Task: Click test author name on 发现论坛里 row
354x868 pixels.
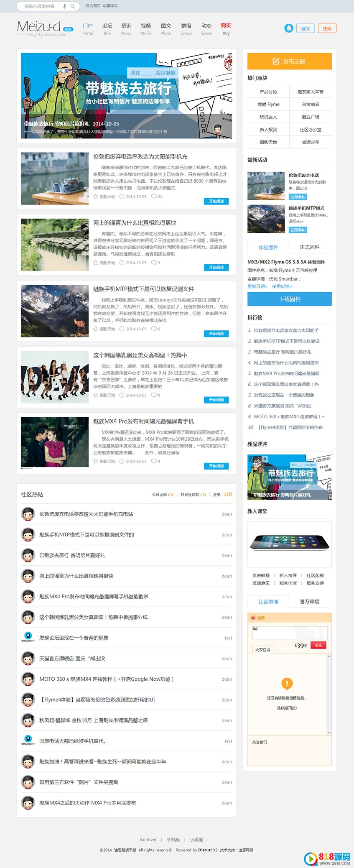Action: 228,638
